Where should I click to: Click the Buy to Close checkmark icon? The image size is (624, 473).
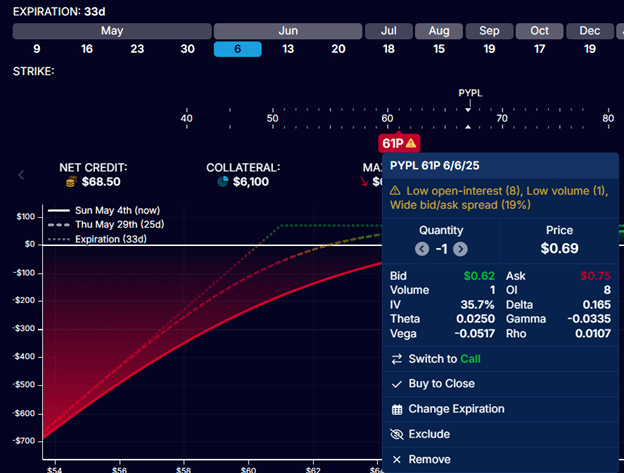click(x=397, y=384)
